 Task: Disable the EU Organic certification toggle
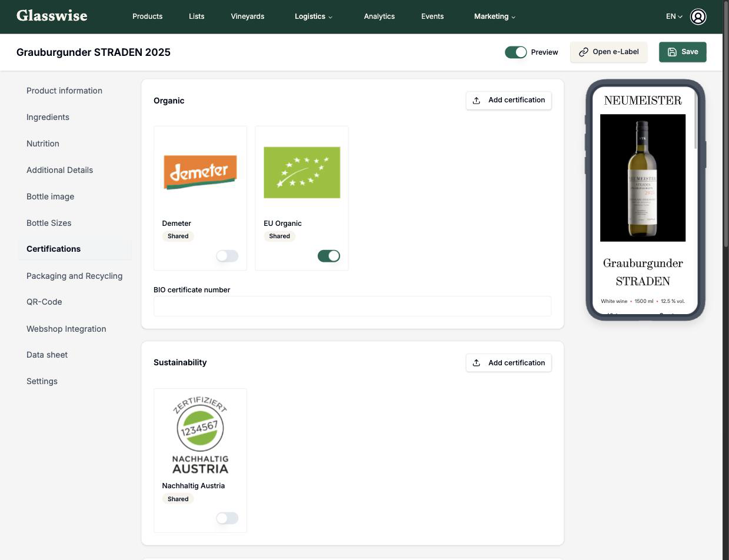tap(329, 256)
